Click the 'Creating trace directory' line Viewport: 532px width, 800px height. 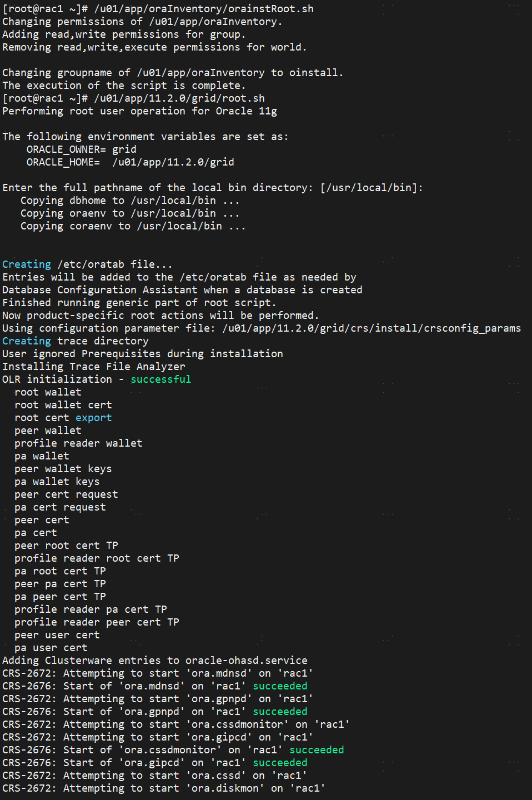pos(76,341)
